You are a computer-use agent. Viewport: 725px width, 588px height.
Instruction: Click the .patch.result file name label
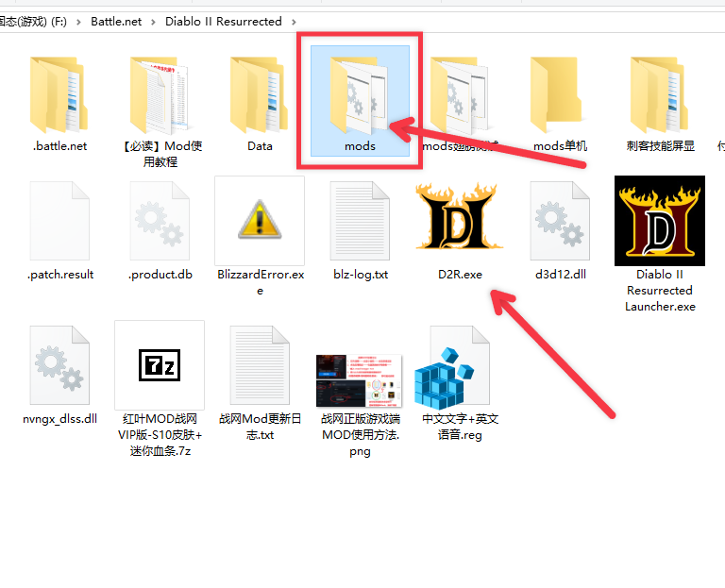[60, 275]
